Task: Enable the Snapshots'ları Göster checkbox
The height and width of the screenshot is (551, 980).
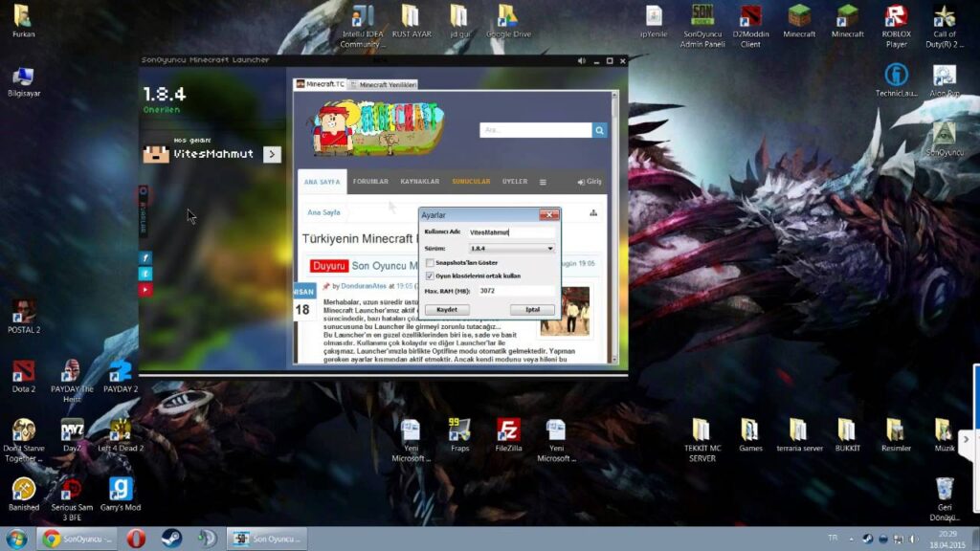Action: (x=430, y=262)
